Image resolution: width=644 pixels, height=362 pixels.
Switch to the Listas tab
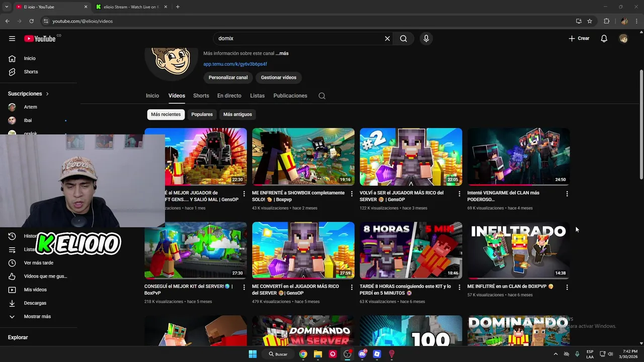click(x=257, y=96)
